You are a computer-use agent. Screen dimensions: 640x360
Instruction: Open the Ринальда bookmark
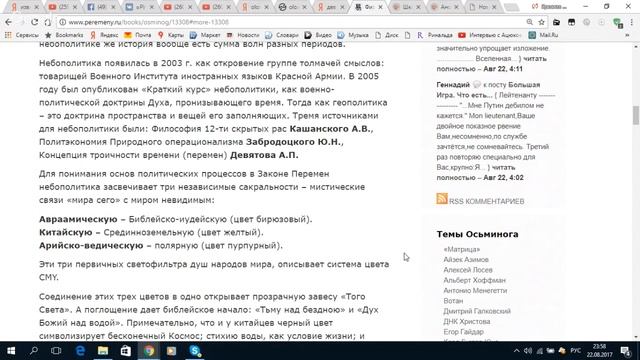click(435, 35)
